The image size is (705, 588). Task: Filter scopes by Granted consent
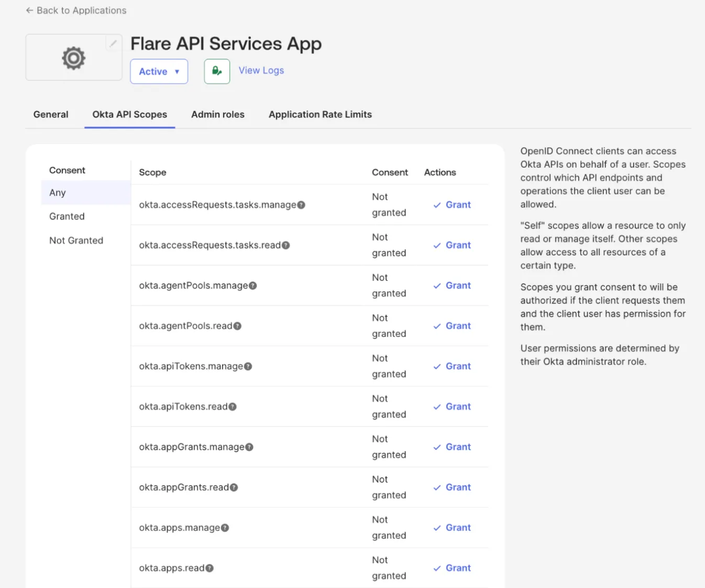click(67, 216)
